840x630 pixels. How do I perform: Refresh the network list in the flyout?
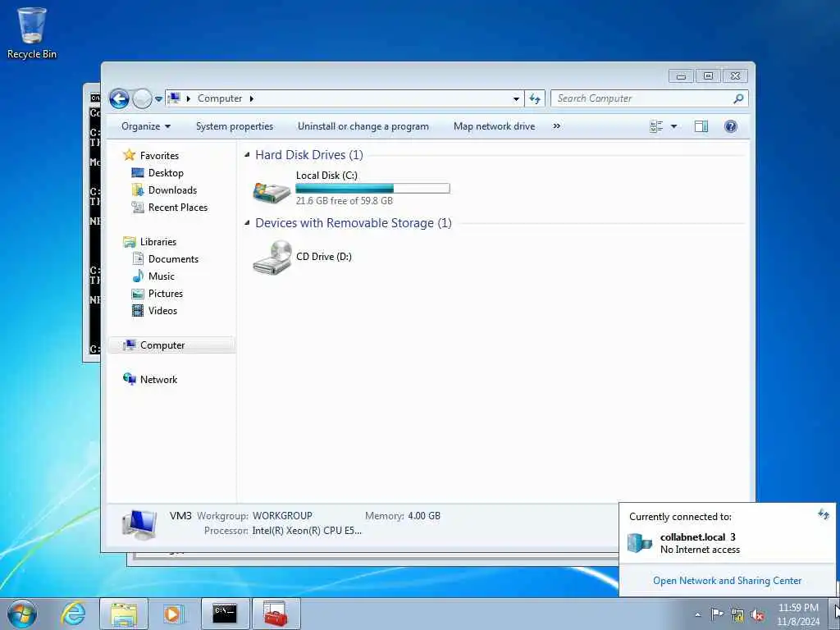coord(823,515)
